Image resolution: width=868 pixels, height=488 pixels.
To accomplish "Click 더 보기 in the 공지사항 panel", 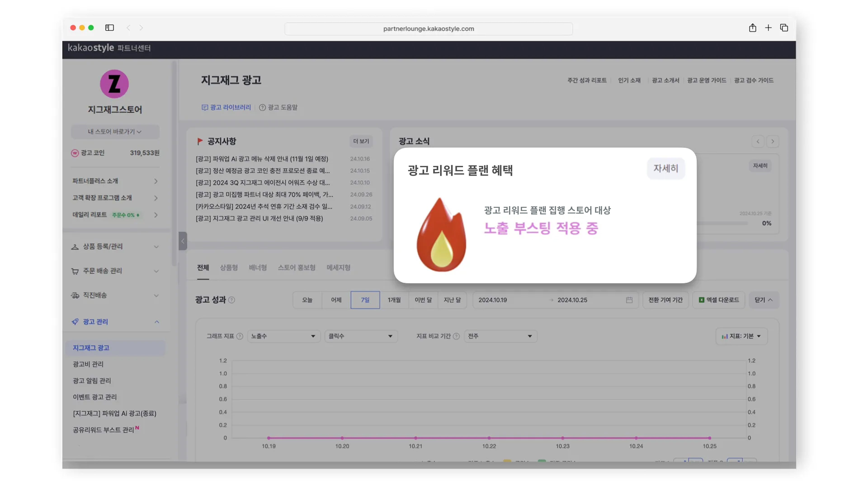I will tap(361, 141).
